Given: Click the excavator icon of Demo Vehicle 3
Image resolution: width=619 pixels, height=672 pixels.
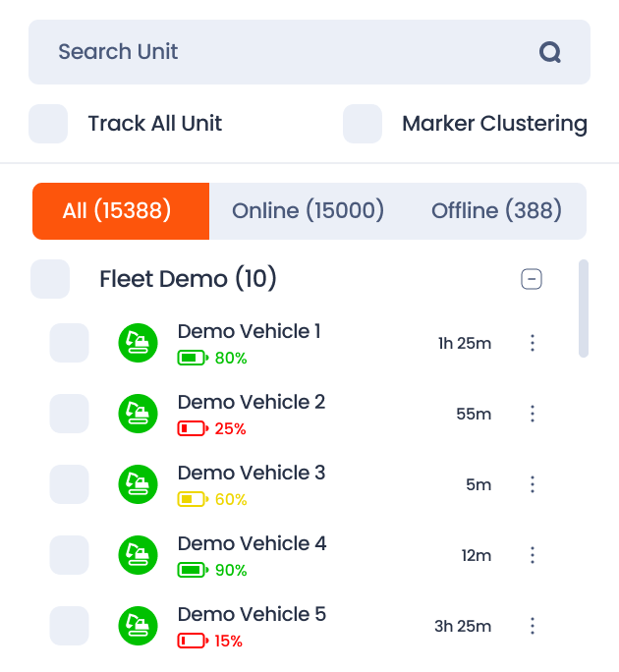Looking at the screenshot, I should tap(138, 484).
